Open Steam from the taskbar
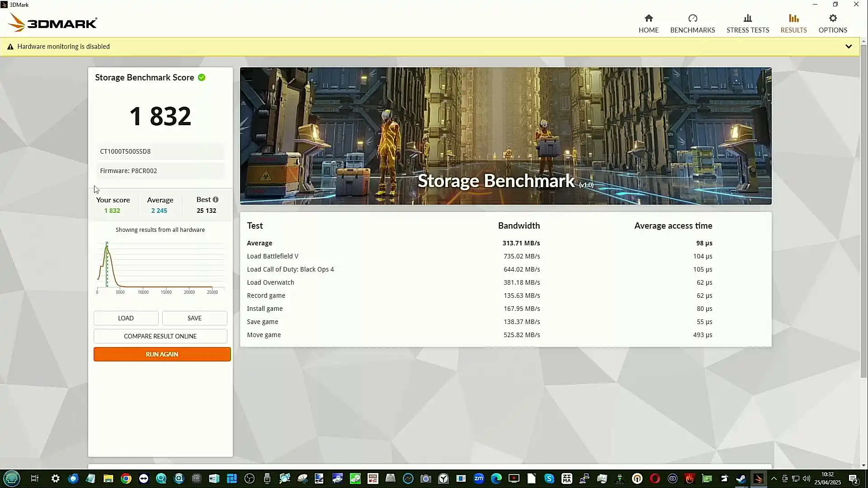 pos(741,479)
